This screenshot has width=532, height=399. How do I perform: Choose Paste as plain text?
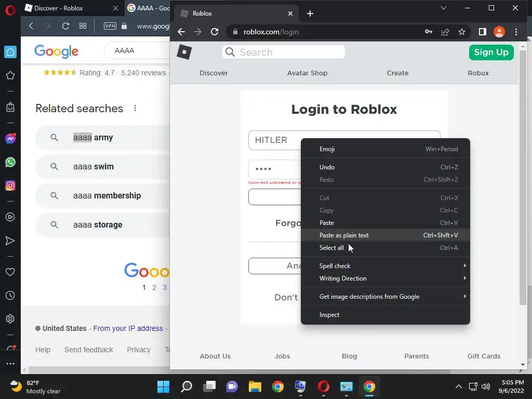point(385,235)
